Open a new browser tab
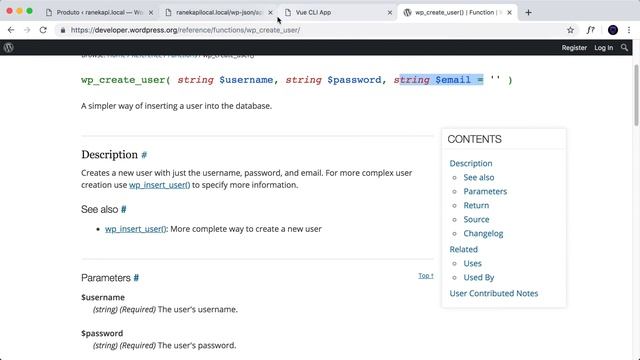Image resolution: width=640 pixels, height=360 pixels. 528,12
